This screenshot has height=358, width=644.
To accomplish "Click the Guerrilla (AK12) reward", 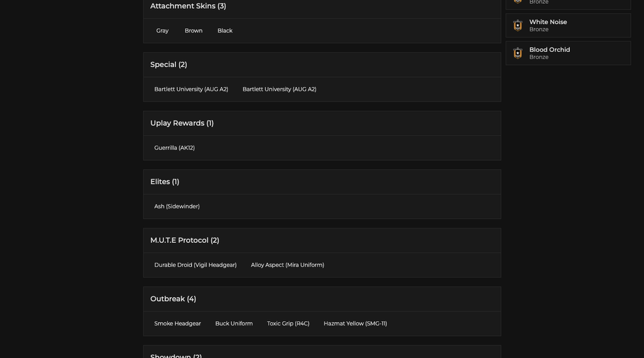I will pos(174,148).
